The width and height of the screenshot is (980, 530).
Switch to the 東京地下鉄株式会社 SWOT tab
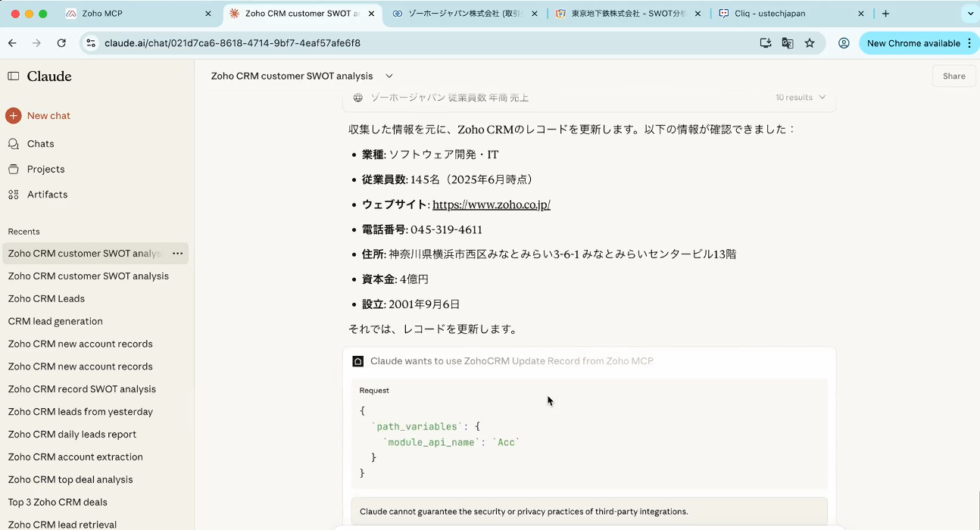pyautogui.click(x=629, y=14)
